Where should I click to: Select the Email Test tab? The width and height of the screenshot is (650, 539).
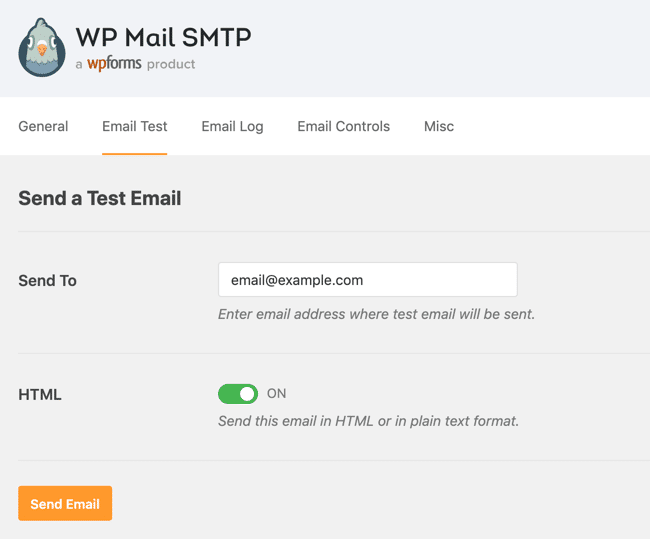(x=134, y=126)
